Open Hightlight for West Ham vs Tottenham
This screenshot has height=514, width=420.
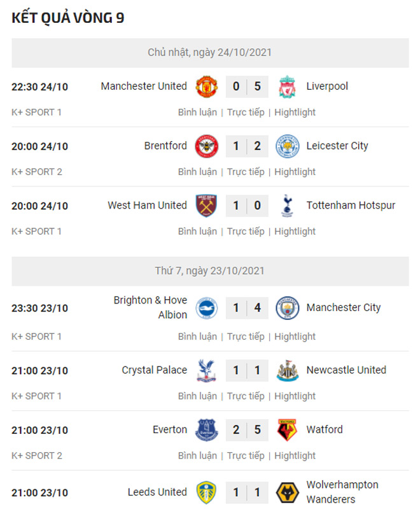(x=295, y=232)
